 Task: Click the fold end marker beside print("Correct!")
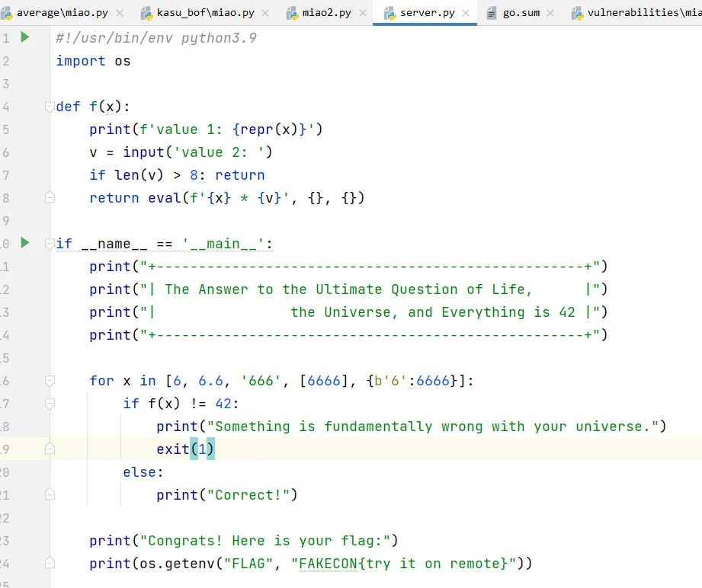(50, 494)
